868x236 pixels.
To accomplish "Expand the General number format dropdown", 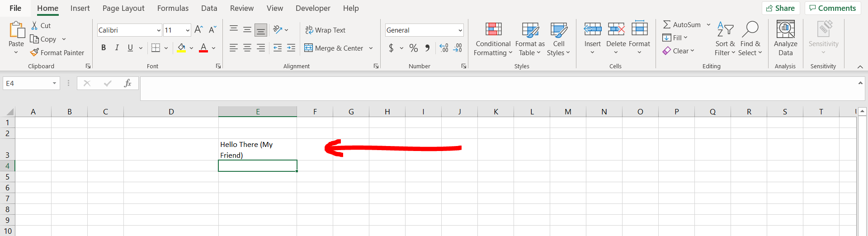I will [x=460, y=30].
